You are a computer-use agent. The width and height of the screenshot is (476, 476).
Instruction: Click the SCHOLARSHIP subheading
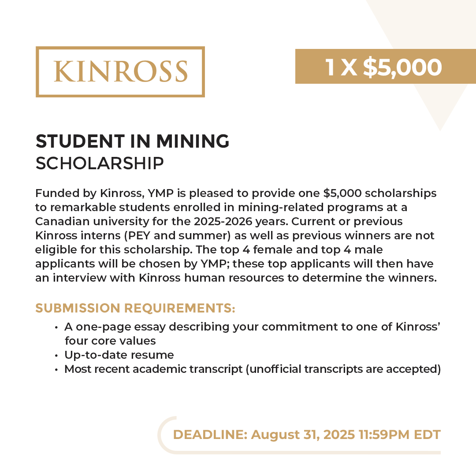(100, 163)
